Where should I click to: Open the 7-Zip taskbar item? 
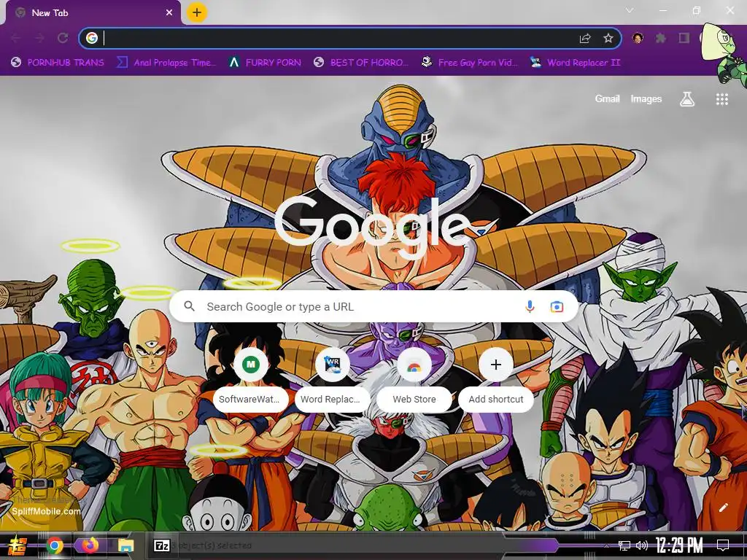click(162, 545)
